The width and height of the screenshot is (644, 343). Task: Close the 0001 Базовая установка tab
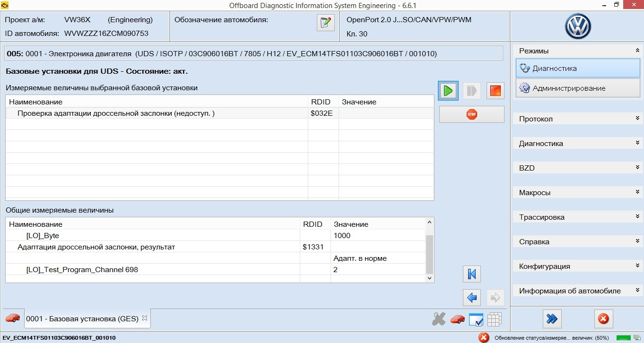(x=145, y=318)
